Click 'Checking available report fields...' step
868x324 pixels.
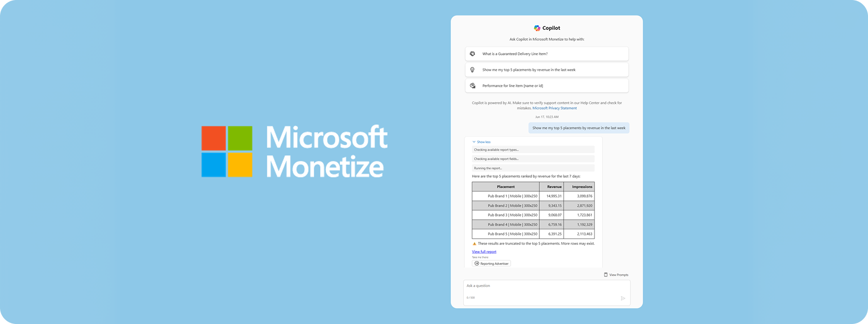coord(533,159)
